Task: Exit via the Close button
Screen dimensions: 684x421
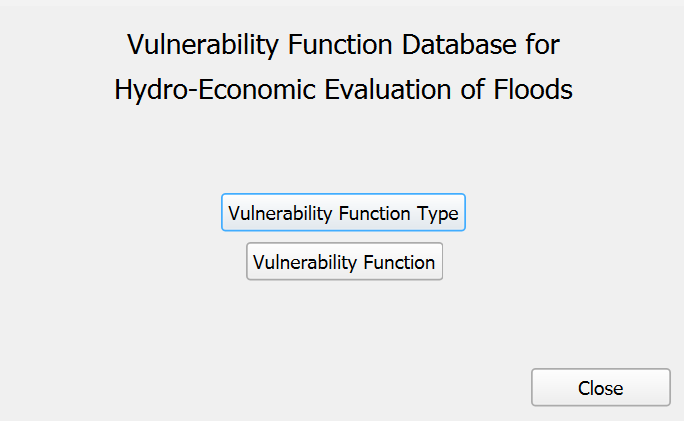Action: coord(600,388)
